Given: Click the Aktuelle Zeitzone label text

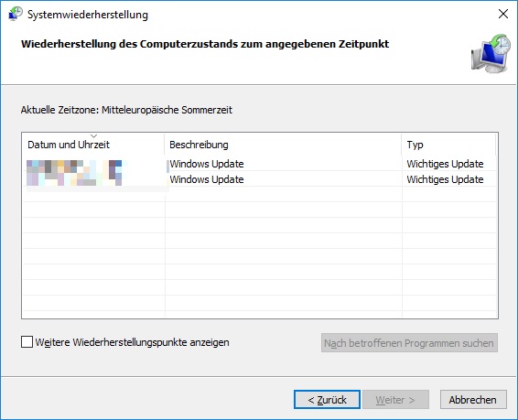Looking at the screenshot, I should pyautogui.click(x=126, y=110).
